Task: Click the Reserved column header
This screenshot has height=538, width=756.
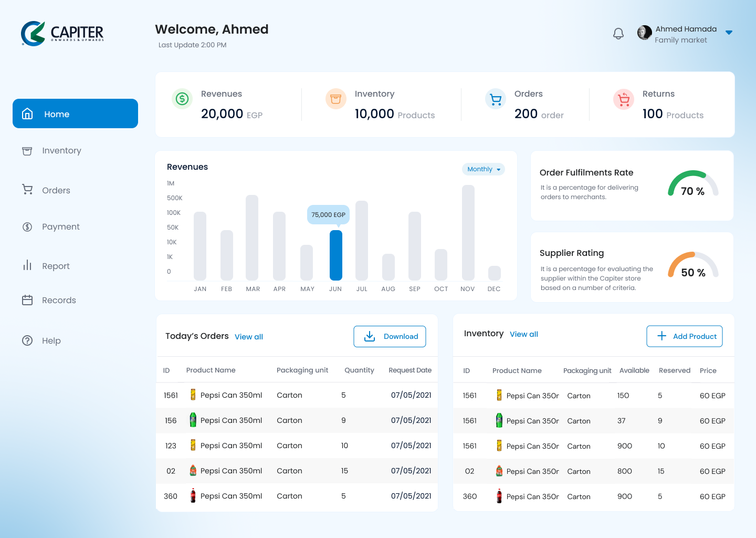Action: pyautogui.click(x=675, y=371)
